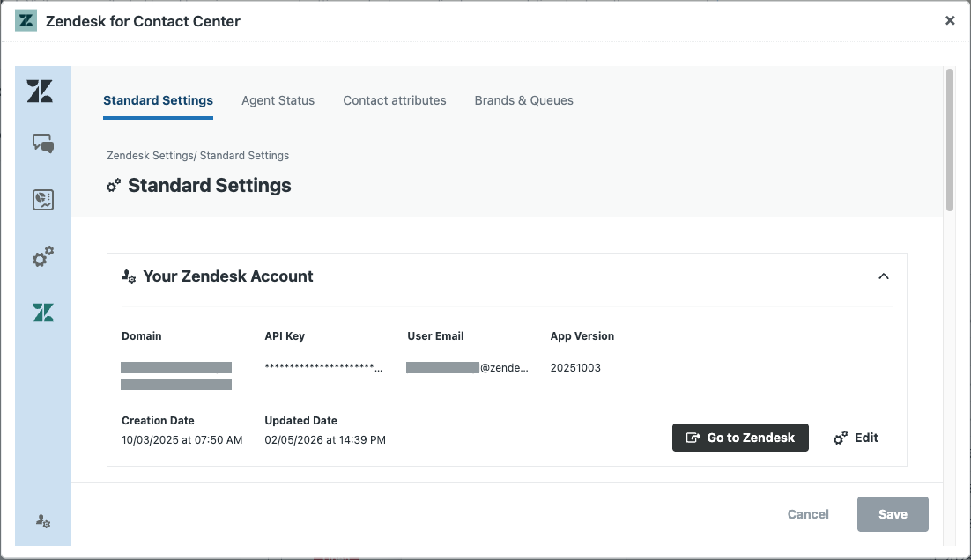Open the analytics dashboard sidebar icon
971x560 pixels.
[43, 200]
